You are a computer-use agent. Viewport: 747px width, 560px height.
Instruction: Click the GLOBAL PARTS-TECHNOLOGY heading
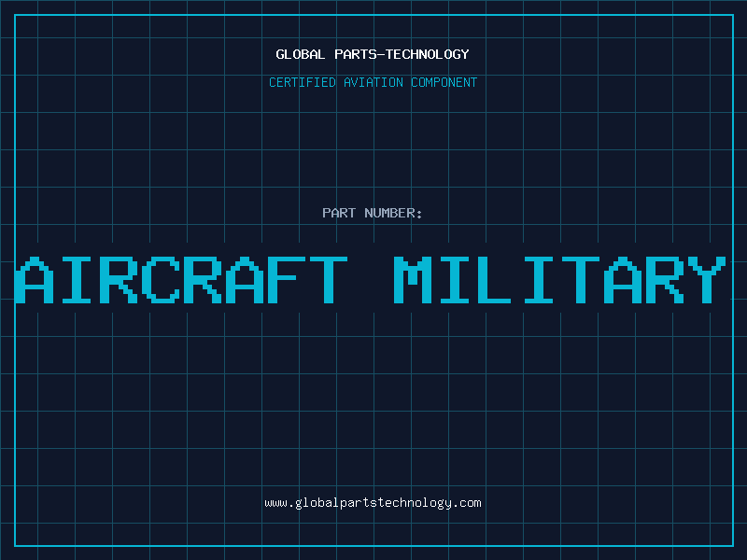pyautogui.click(x=373, y=54)
